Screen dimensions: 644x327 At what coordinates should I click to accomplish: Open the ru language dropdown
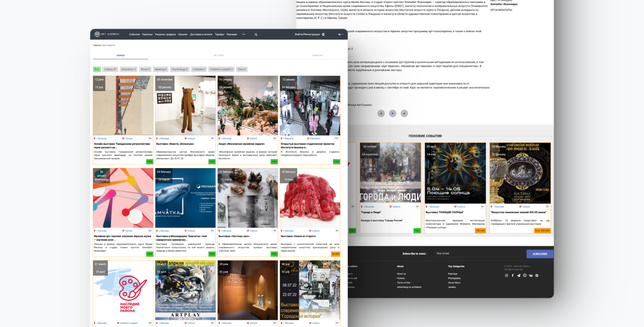coord(341,34)
